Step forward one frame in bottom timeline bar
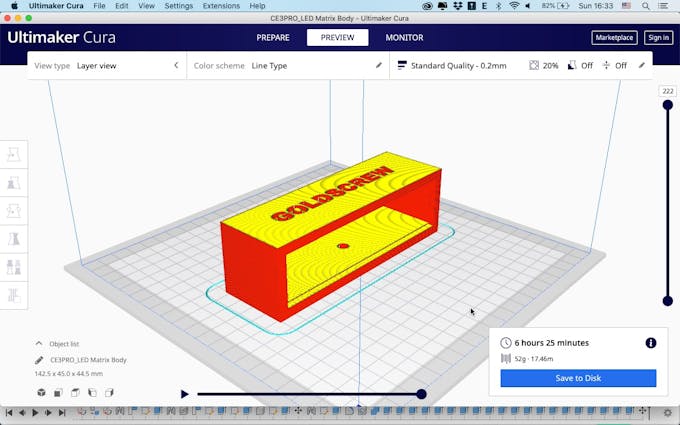The height and width of the screenshot is (425, 680). pos(49,412)
